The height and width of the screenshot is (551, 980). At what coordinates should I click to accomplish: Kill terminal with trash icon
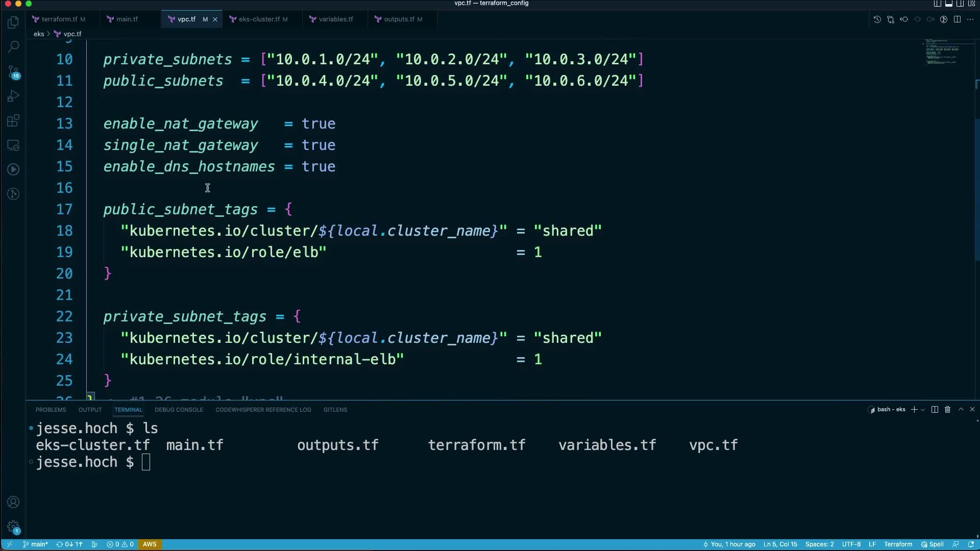(948, 410)
